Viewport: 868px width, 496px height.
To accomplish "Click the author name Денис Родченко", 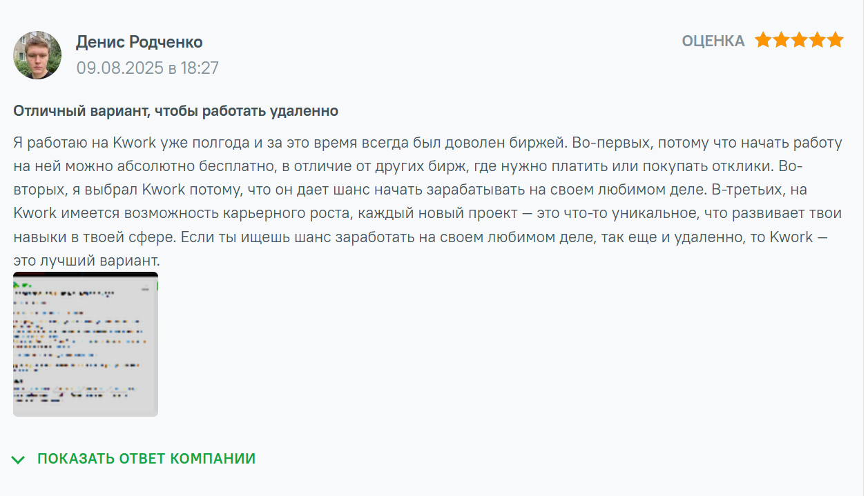I will pyautogui.click(x=139, y=42).
